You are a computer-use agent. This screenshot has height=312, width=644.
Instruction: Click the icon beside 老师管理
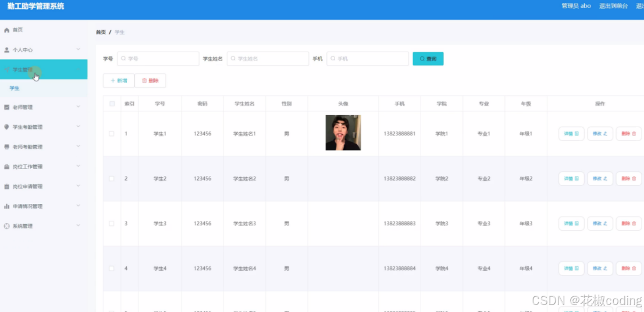[6, 107]
